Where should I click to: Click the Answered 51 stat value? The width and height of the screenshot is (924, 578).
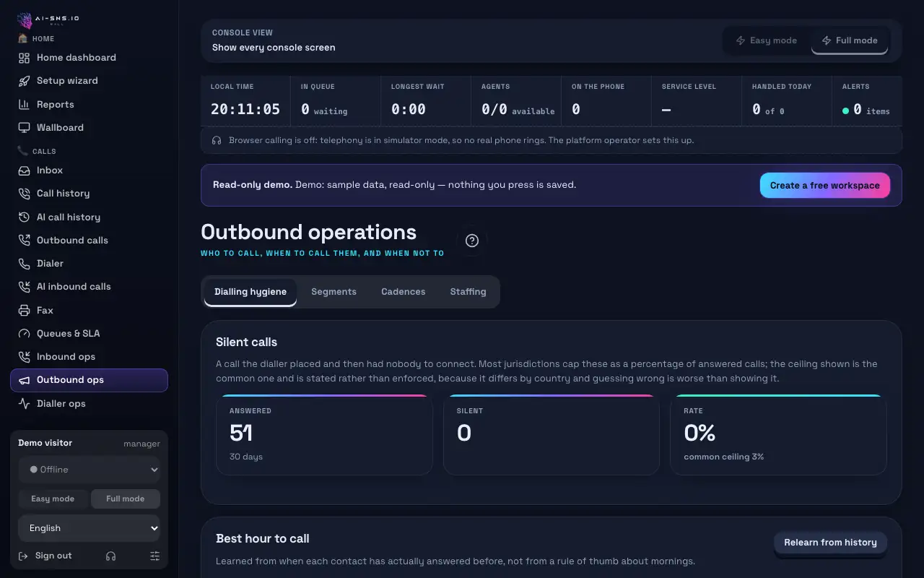[241, 433]
